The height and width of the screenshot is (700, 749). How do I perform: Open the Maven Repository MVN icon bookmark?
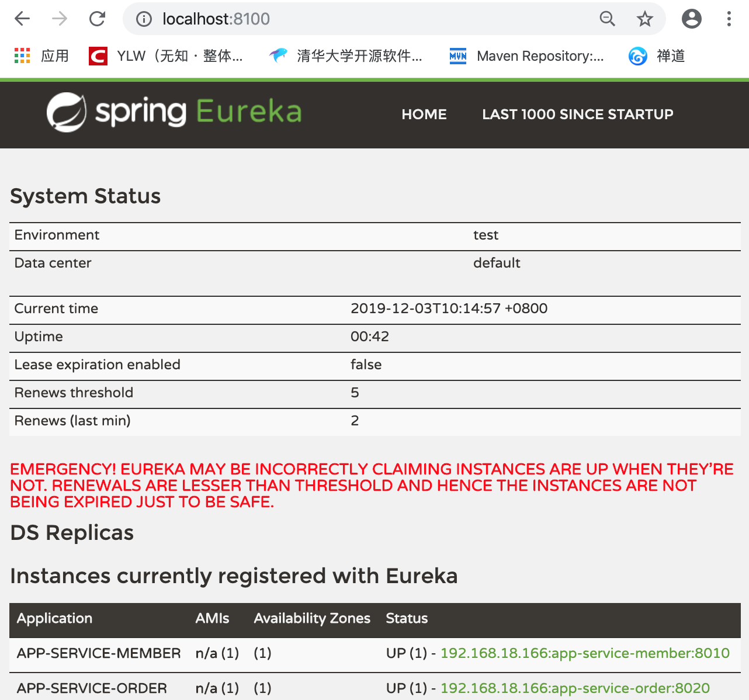pyautogui.click(x=458, y=56)
